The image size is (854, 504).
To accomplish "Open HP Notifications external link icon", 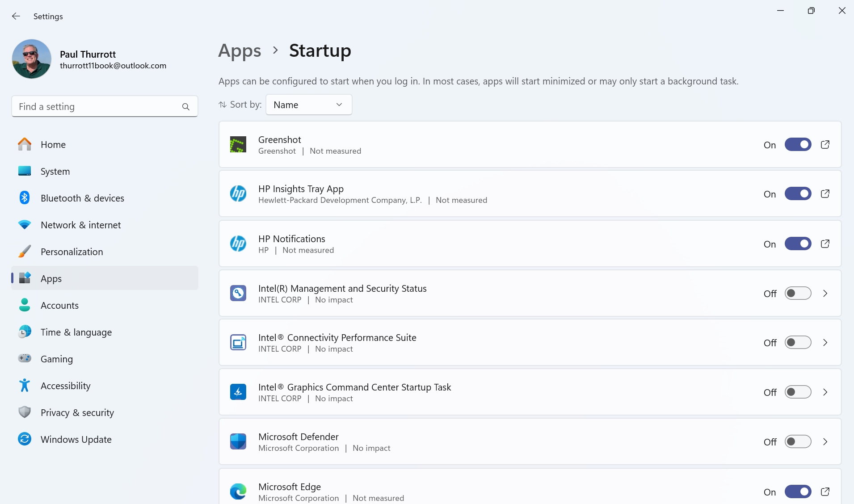I will [825, 244].
